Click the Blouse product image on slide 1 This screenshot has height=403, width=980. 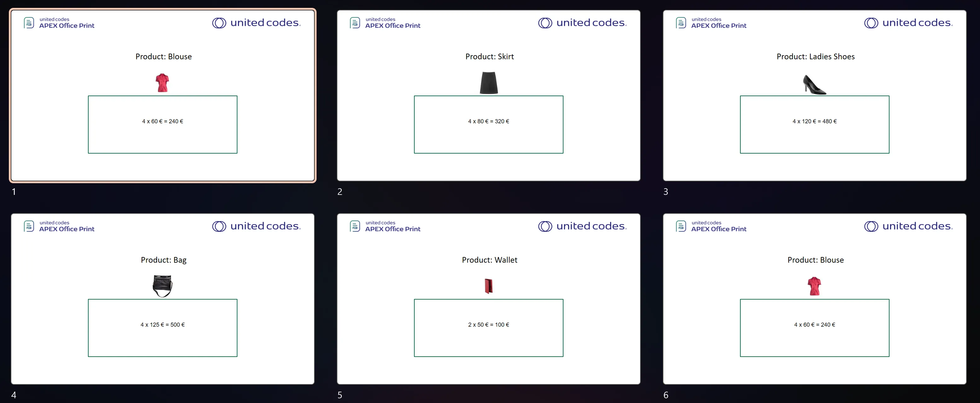click(163, 83)
